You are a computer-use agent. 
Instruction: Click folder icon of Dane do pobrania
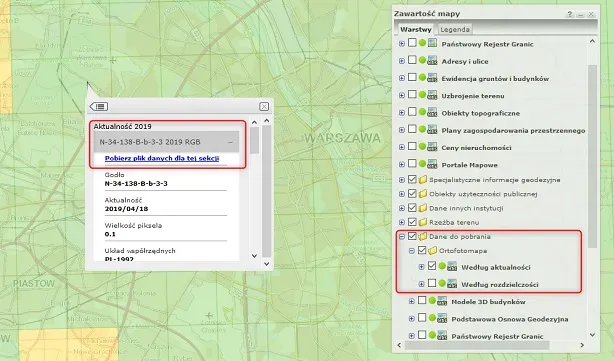(x=423, y=236)
